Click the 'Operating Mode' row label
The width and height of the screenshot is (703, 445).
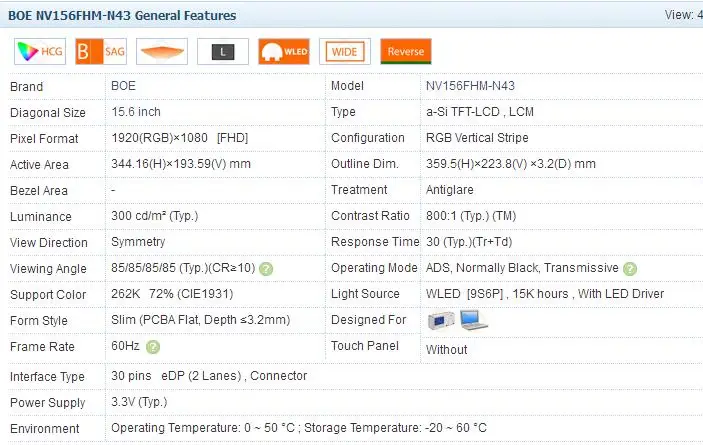(x=374, y=268)
